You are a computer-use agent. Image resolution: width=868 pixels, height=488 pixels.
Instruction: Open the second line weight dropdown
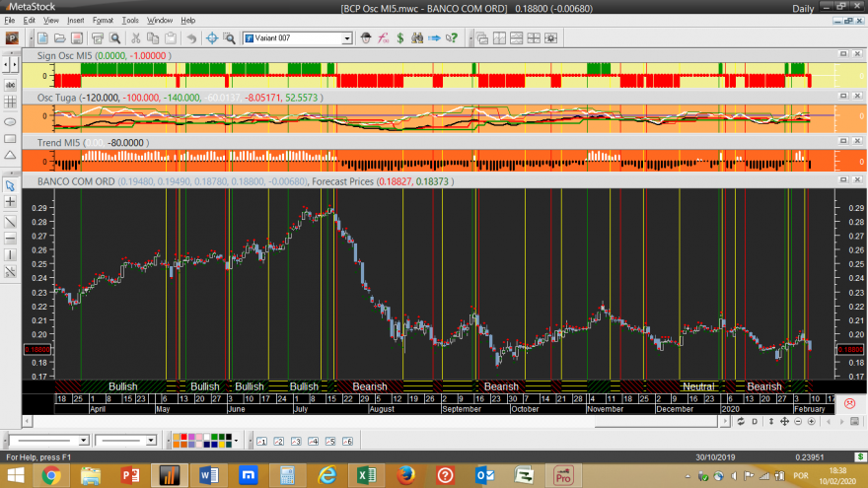tap(151, 441)
